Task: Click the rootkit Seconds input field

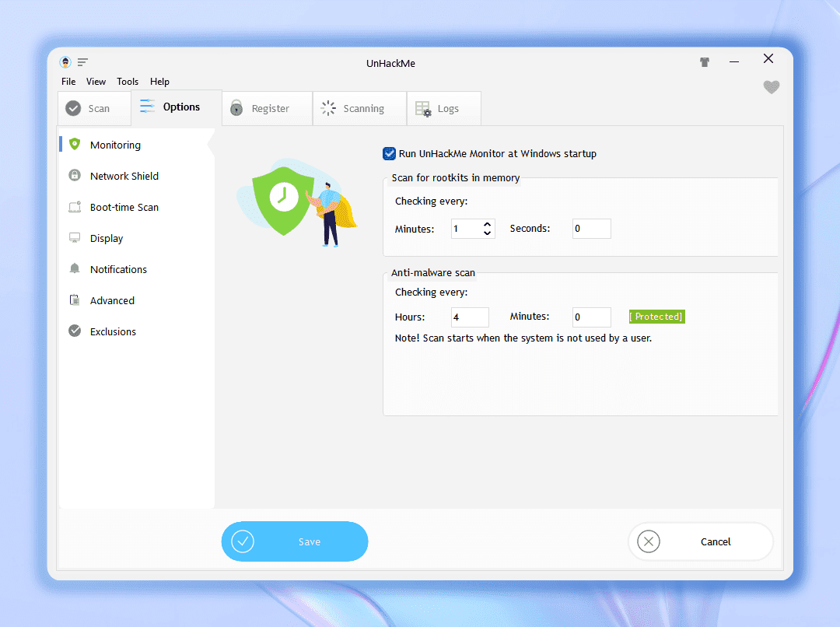Action: (591, 228)
